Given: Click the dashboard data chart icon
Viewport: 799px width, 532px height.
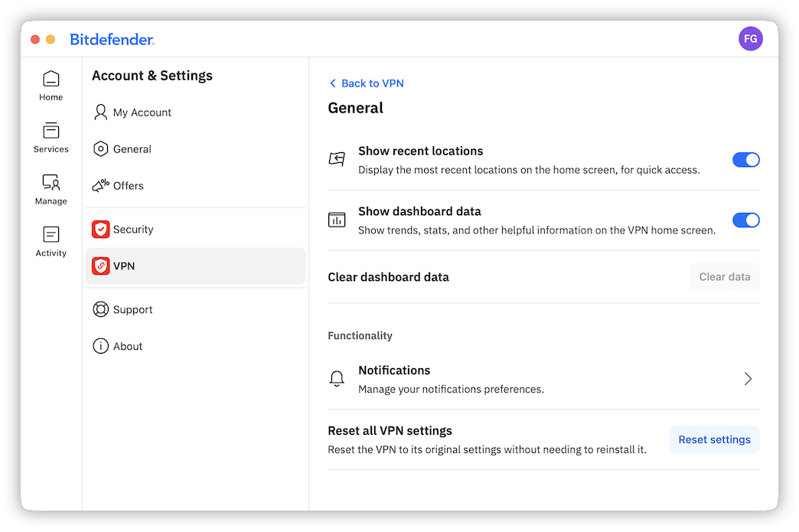Looking at the screenshot, I should pyautogui.click(x=337, y=220).
